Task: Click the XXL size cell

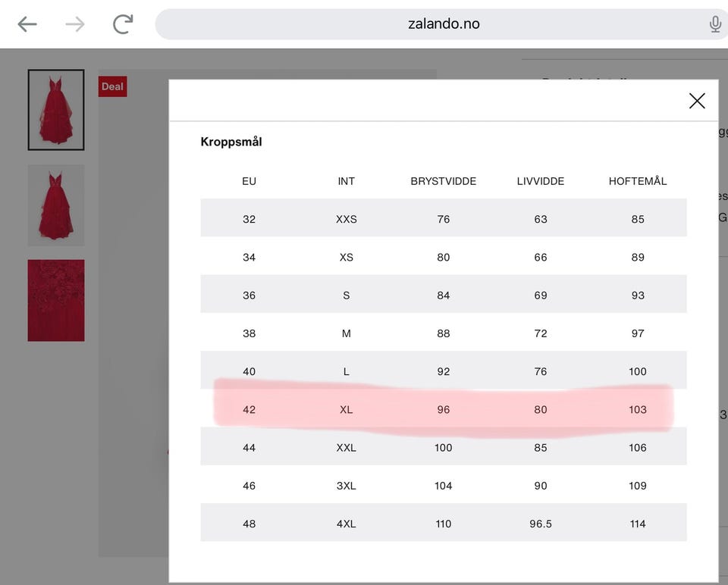Action: pos(347,447)
